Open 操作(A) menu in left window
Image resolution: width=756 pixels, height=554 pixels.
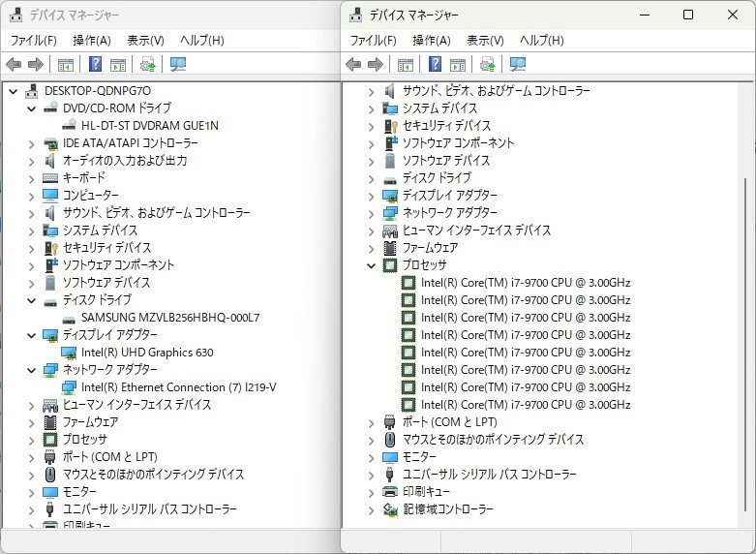coord(92,40)
